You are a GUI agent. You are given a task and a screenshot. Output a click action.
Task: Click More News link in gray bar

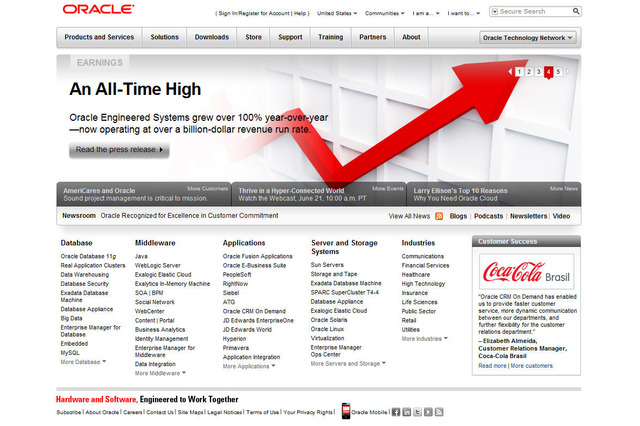coord(563,189)
